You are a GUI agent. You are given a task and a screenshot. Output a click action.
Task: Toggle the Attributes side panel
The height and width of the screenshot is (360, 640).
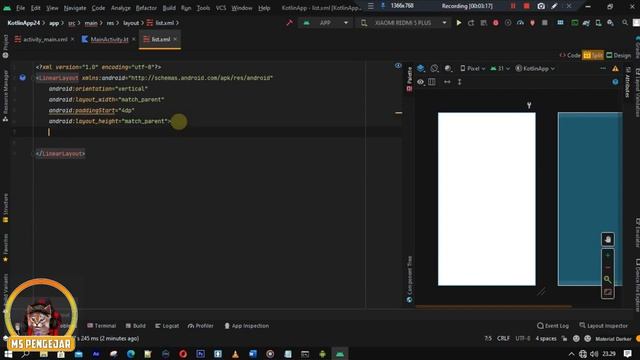(x=628, y=82)
